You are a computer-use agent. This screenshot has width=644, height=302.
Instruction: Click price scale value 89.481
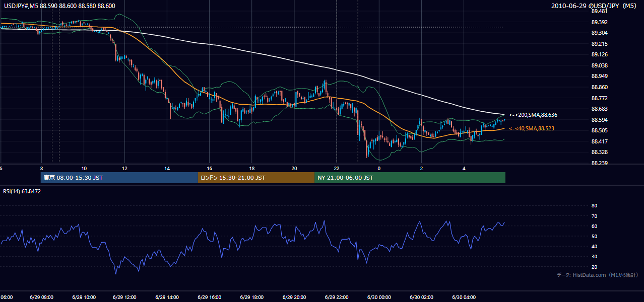599,12
